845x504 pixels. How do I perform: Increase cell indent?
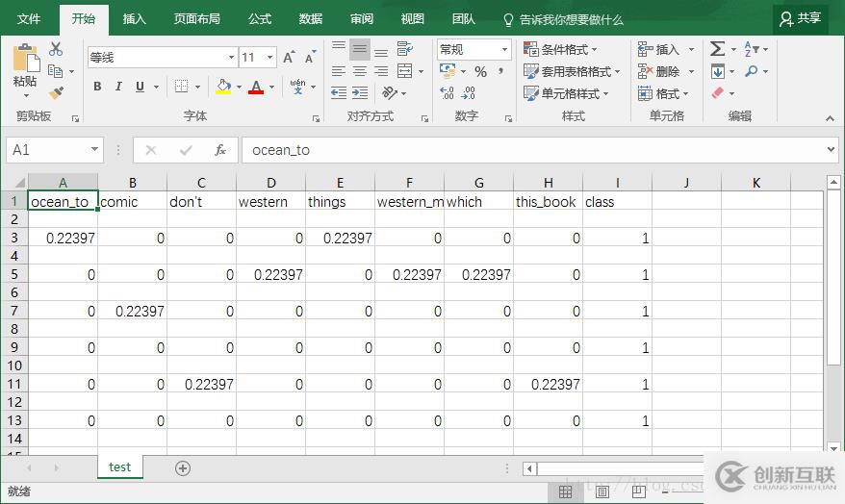coord(359,93)
